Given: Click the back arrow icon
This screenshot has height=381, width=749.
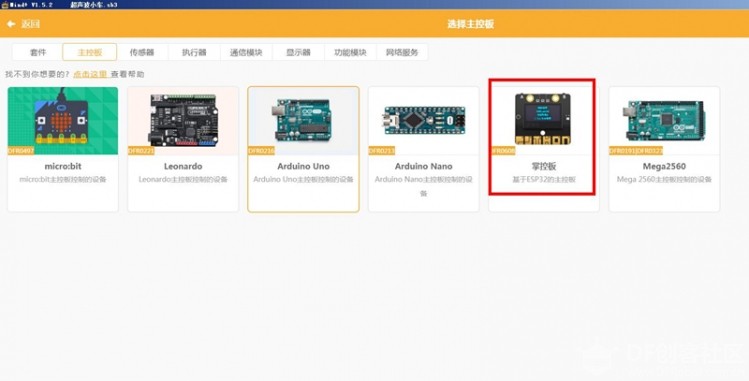Looking at the screenshot, I should pos(11,24).
